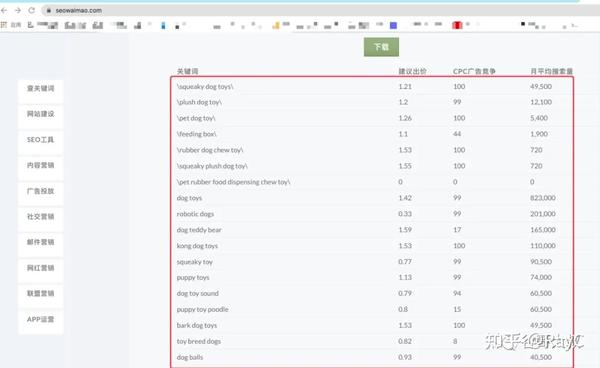The height and width of the screenshot is (368, 600).
Task: Click CPC competition 94 for dog toy sound
Action: [457, 293]
